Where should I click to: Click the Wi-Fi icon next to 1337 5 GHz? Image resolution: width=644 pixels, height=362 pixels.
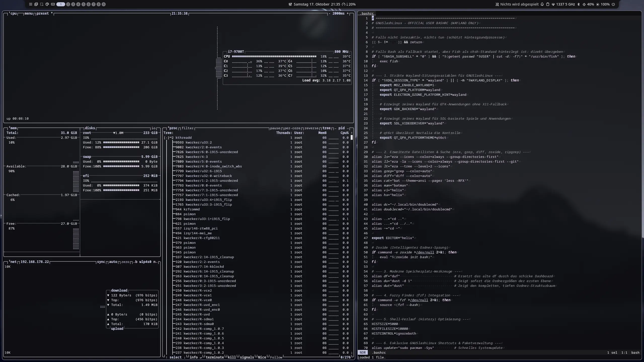[553, 4]
